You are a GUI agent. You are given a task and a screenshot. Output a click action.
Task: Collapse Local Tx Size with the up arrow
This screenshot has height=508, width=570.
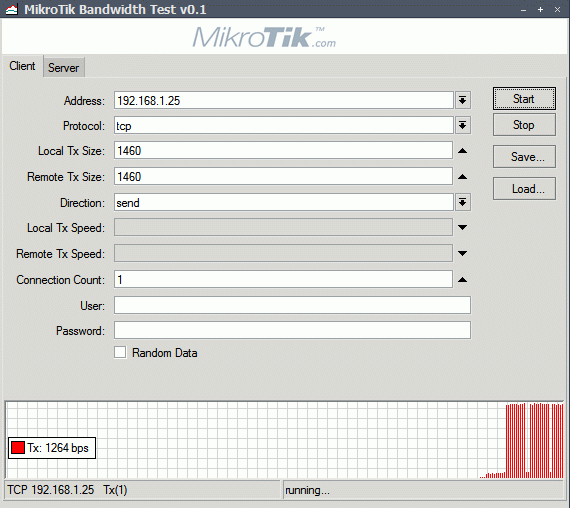462,151
